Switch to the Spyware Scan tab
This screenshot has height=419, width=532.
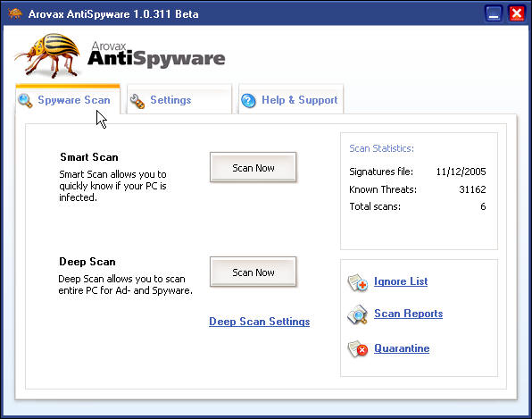(68, 99)
